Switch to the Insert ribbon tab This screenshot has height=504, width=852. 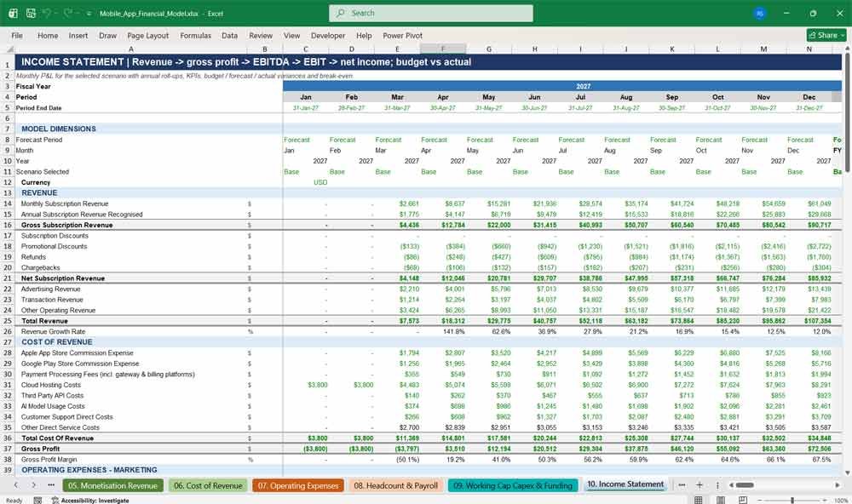tap(78, 35)
